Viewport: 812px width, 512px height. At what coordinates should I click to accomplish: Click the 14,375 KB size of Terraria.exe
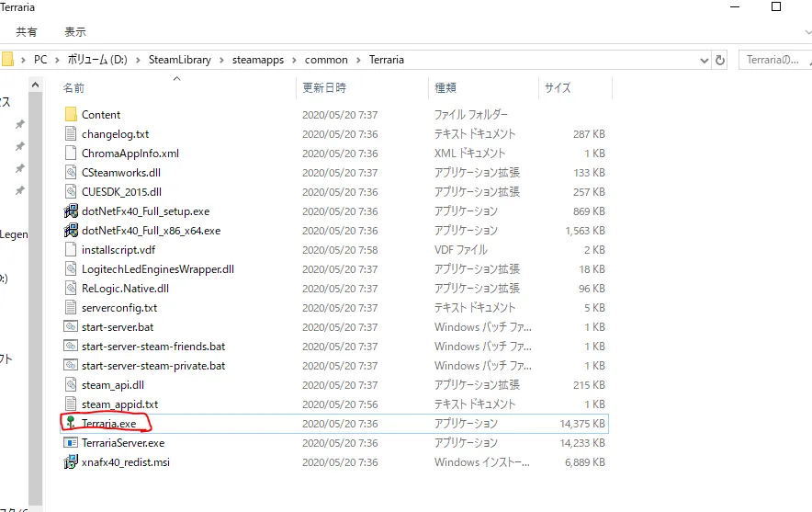click(582, 424)
